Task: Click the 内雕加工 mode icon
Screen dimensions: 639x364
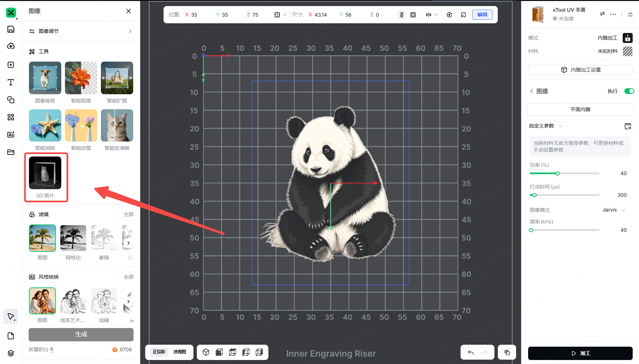Action: pos(627,38)
